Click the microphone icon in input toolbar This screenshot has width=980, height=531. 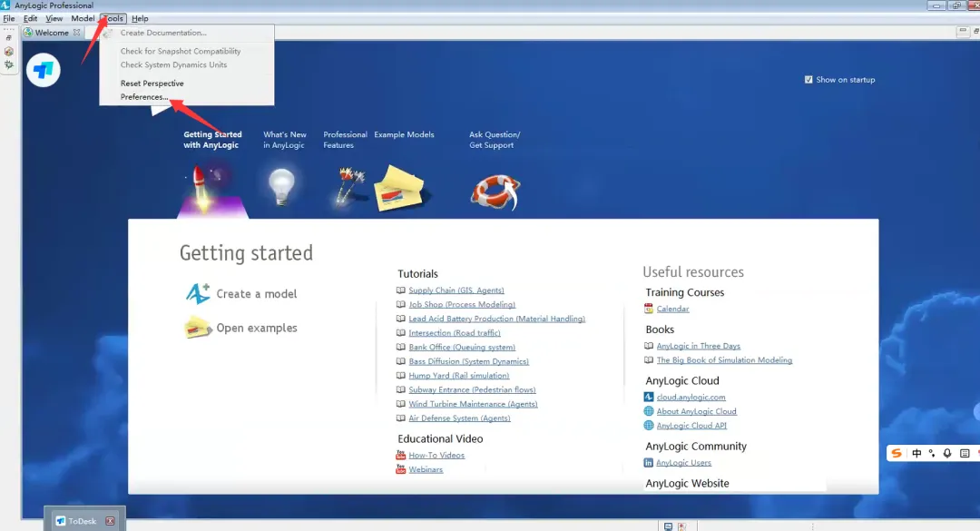[947, 454]
